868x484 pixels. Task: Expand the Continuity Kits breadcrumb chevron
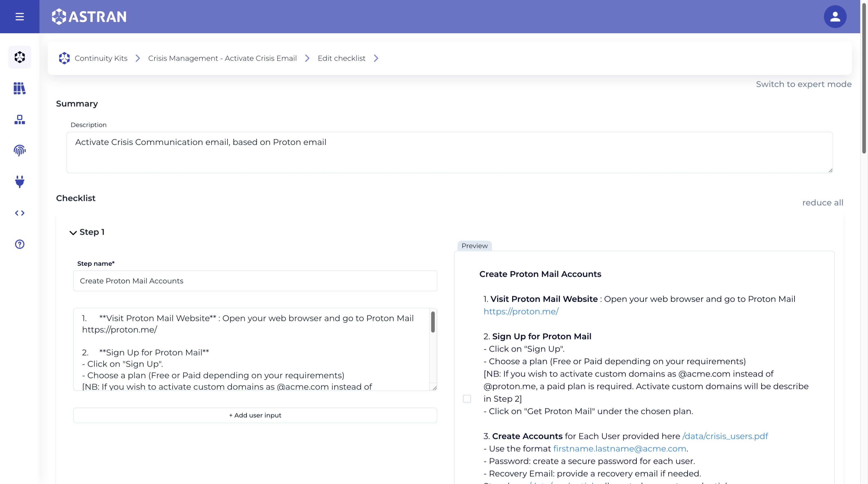(138, 58)
